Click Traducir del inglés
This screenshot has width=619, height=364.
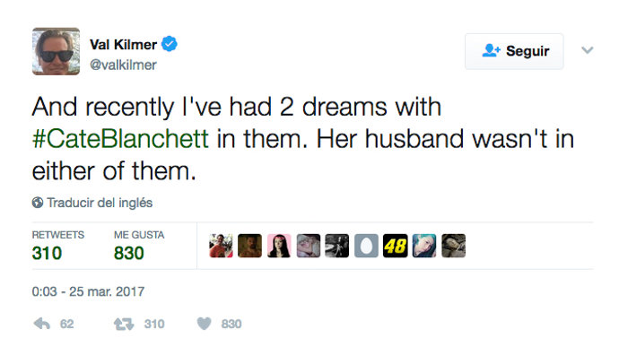point(100,203)
